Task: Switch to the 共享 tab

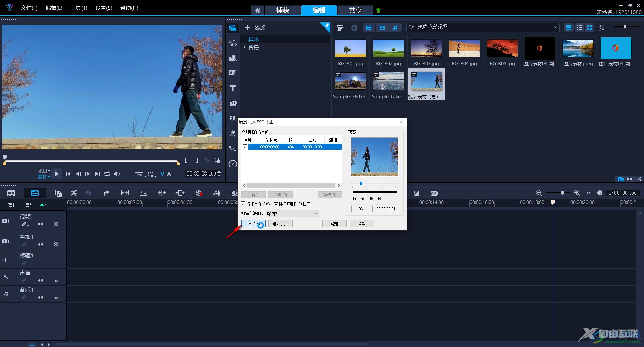Action: [x=355, y=10]
